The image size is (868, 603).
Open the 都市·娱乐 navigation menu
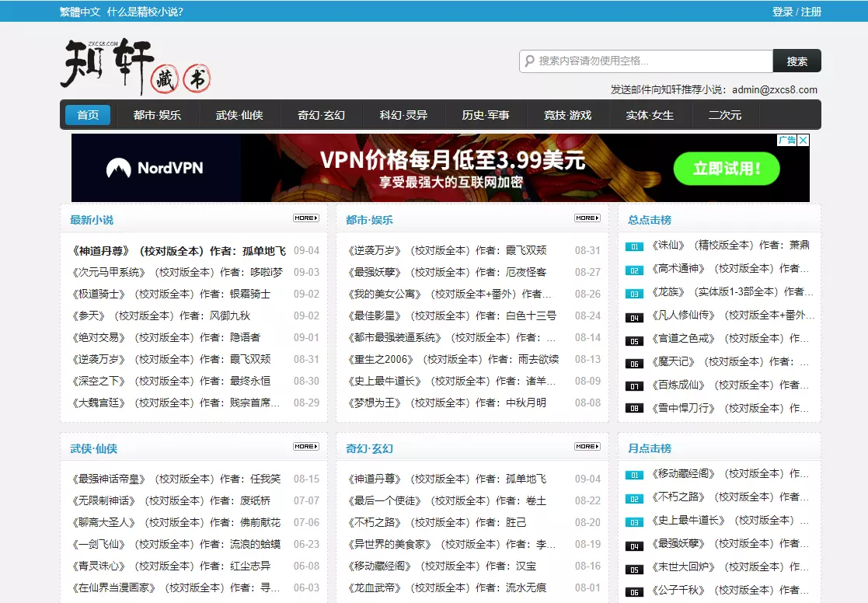pos(157,115)
